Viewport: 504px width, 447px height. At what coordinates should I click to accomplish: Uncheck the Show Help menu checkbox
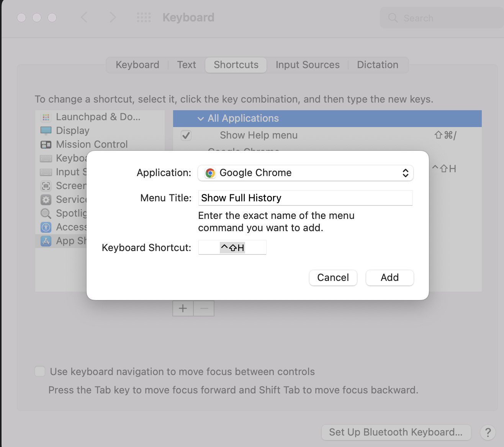click(186, 135)
